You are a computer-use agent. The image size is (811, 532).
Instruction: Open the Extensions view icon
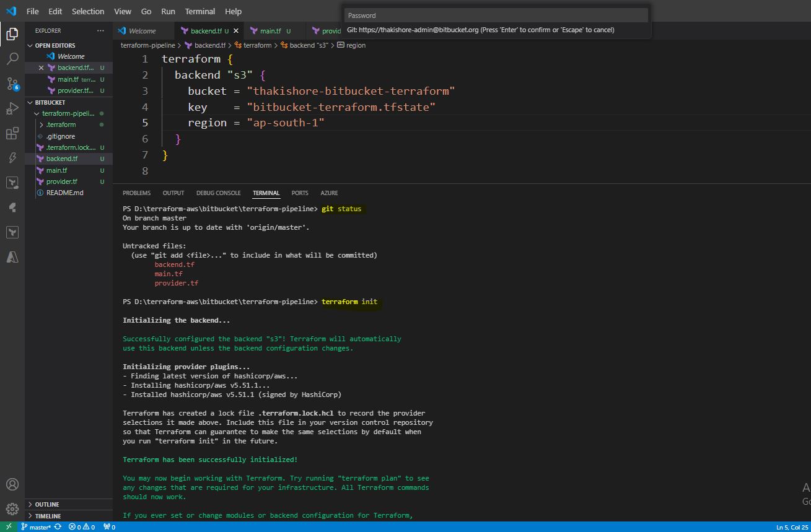click(x=12, y=134)
